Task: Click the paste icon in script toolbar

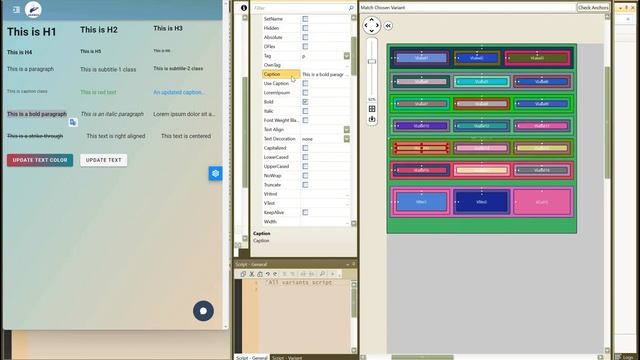Action: 259,274
